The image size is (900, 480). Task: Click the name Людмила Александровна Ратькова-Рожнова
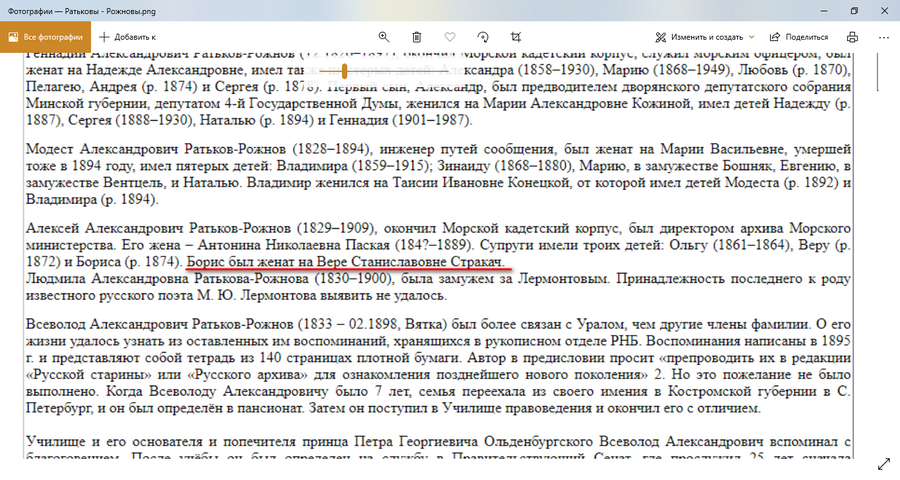167,279
